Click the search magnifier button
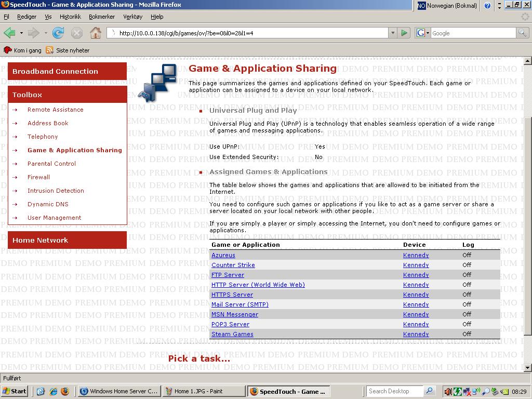 [x=522, y=33]
